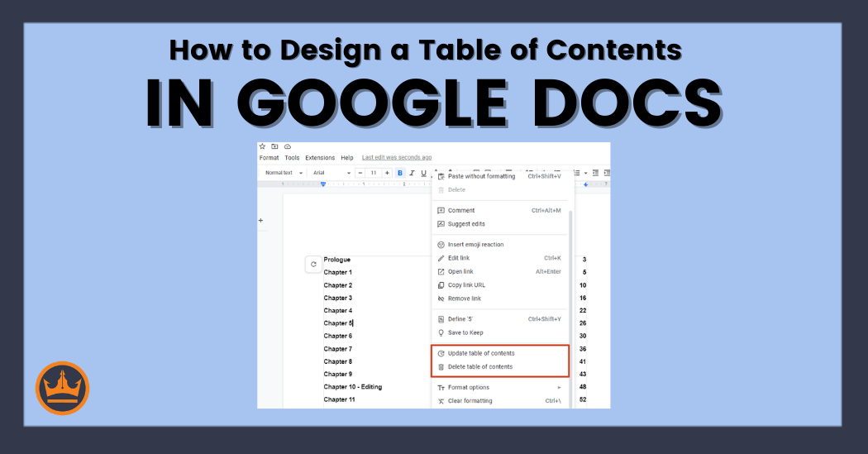This screenshot has height=454, width=868.
Task: Open the Normal text style dropdown
Action: click(284, 173)
